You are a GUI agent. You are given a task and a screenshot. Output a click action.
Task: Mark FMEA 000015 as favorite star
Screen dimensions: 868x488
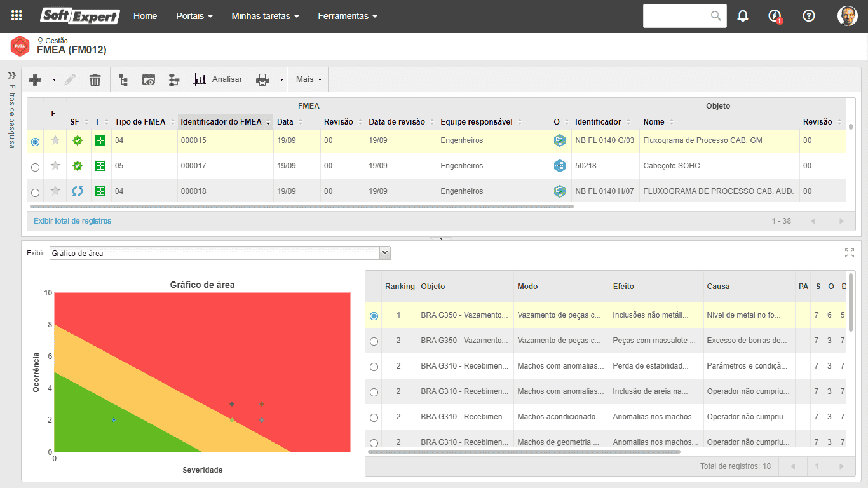tap(55, 140)
